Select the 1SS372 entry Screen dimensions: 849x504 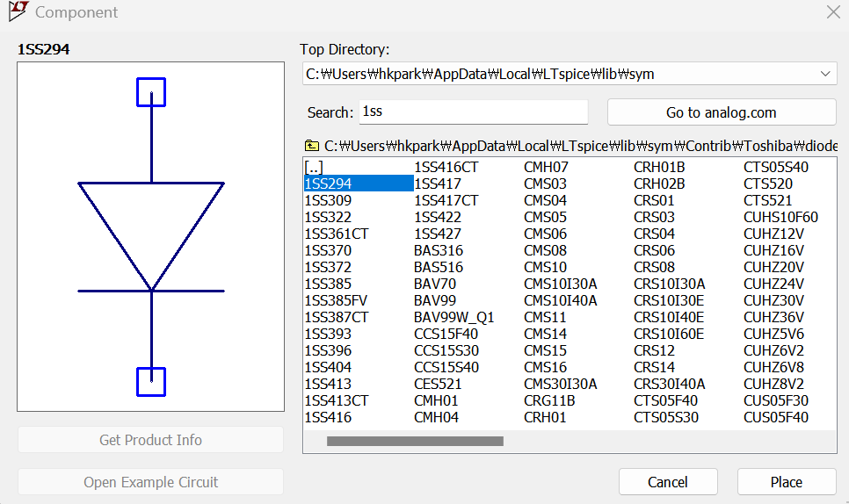(328, 268)
